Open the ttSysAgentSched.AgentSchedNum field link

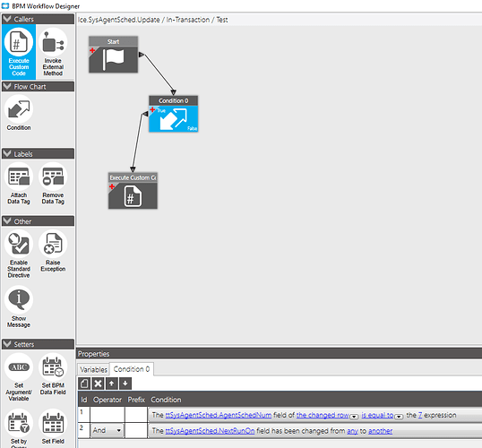coord(219,415)
